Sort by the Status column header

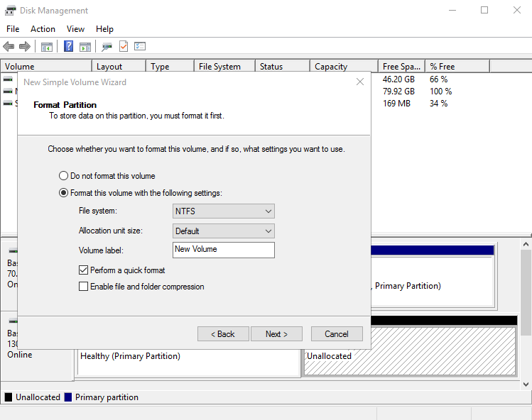pyautogui.click(x=283, y=67)
